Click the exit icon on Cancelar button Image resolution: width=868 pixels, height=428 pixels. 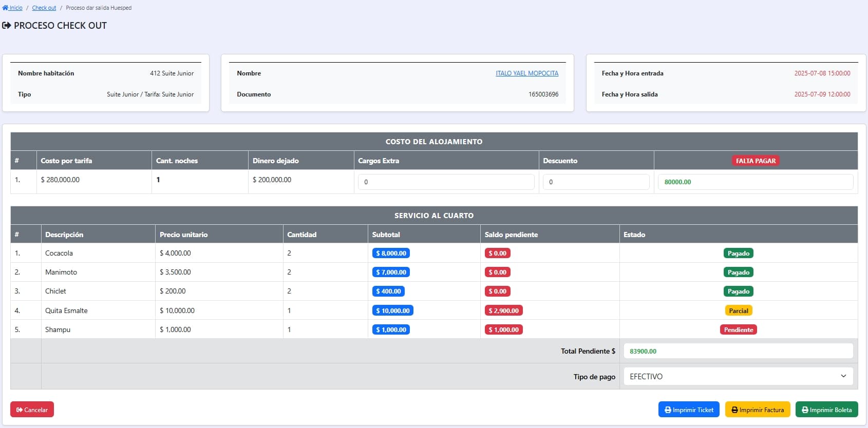coord(20,410)
